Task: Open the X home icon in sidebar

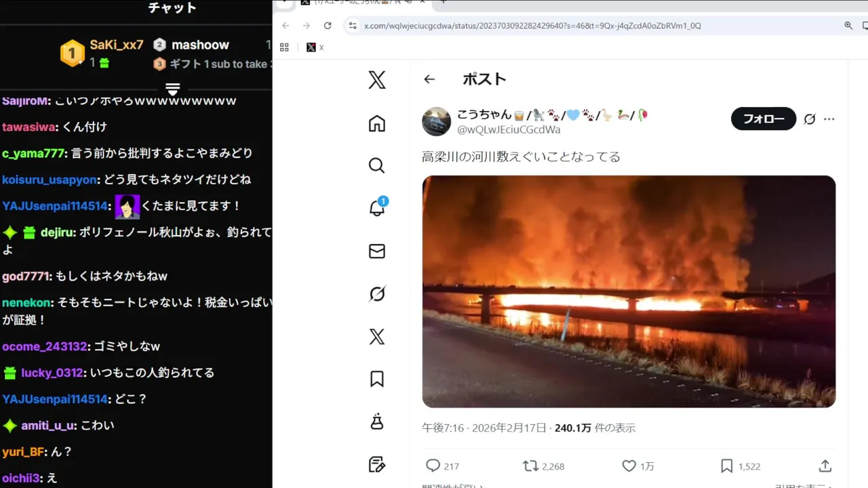Action: click(x=377, y=123)
